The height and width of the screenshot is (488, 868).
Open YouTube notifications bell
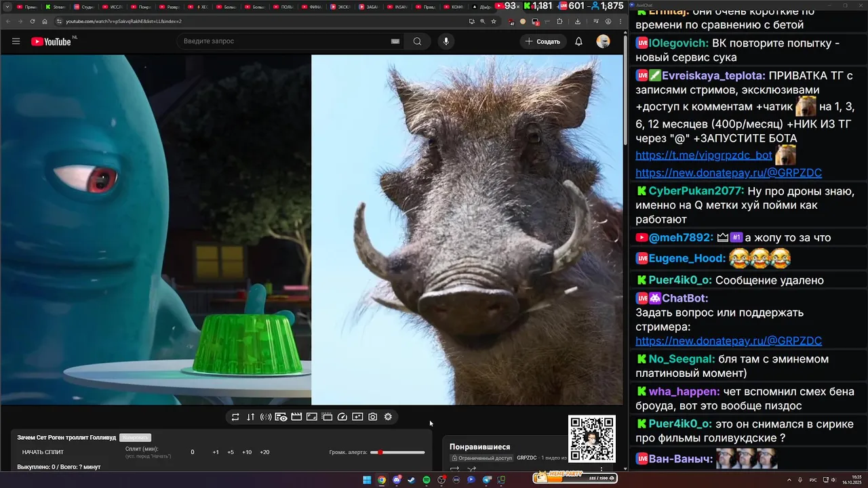click(x=578, y=41)
